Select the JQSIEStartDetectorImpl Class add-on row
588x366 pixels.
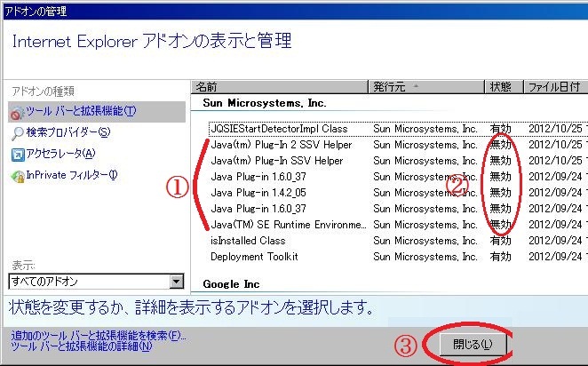click(279, 129)
